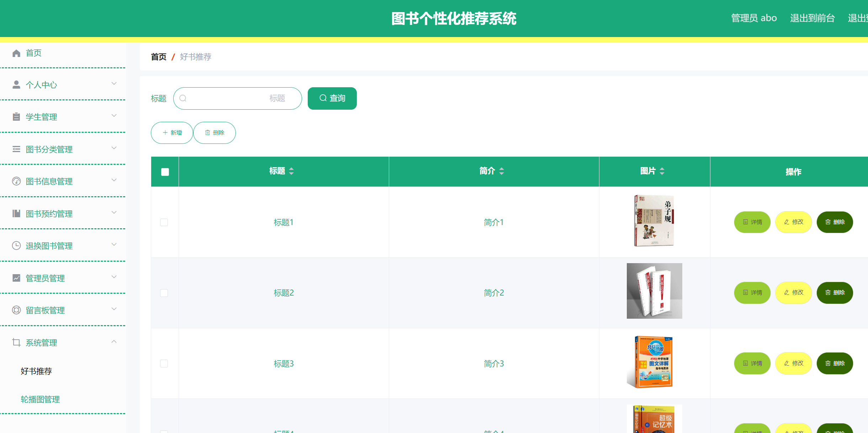Image resolution: width=868 pixels, height=433 pixels.
Task: Check the row checkbox for 标题1
Action: [164, 222]
